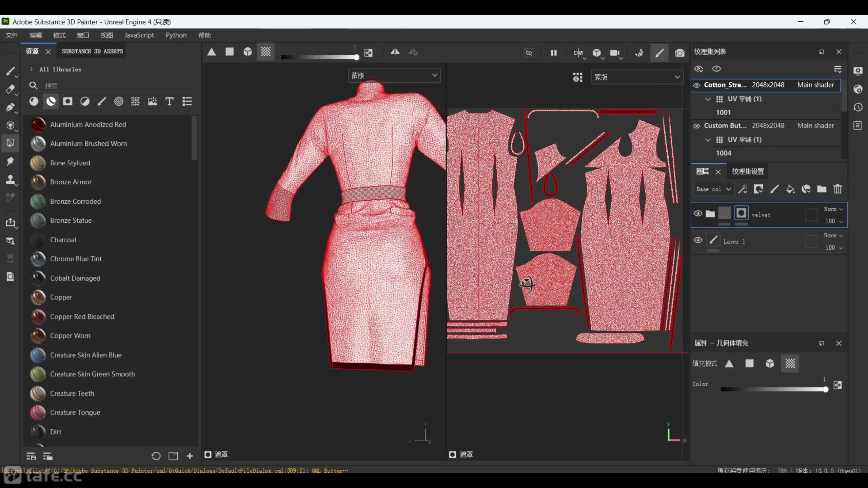This screenshot has height=488, width=868.
Task: Switch to 纹理集设置 tab
Action: coord(748,171)
